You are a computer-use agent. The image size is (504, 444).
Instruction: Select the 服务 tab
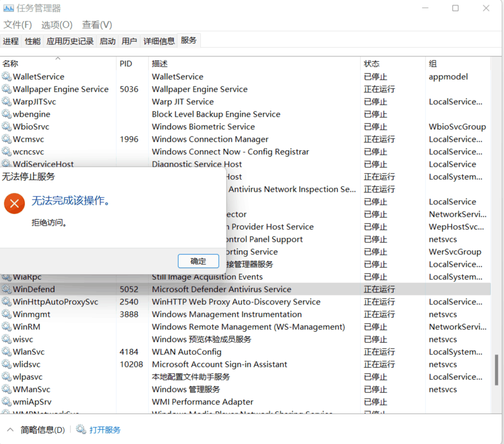188,40
